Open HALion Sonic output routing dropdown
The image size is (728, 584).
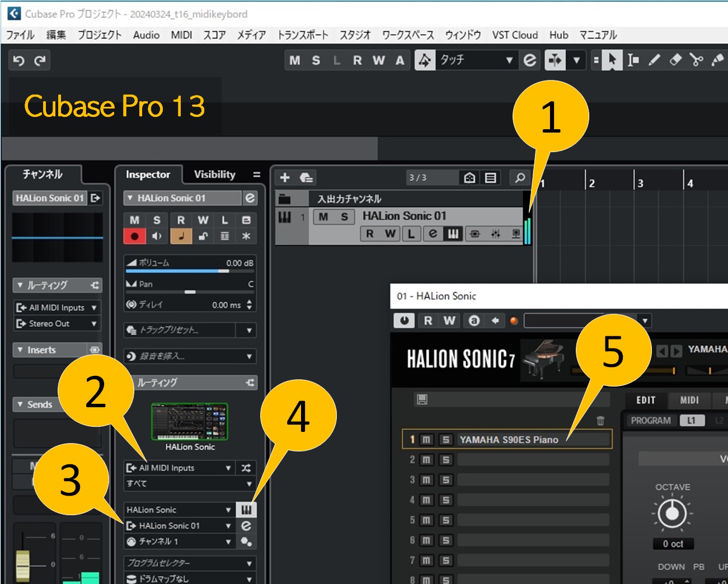tap(179, 510)
